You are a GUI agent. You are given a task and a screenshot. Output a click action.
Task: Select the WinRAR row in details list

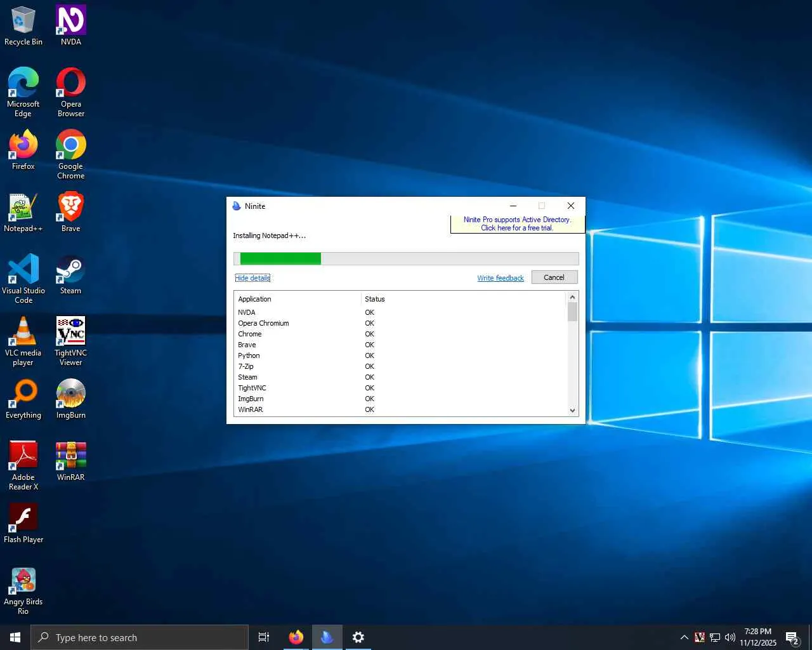point(400,409)
